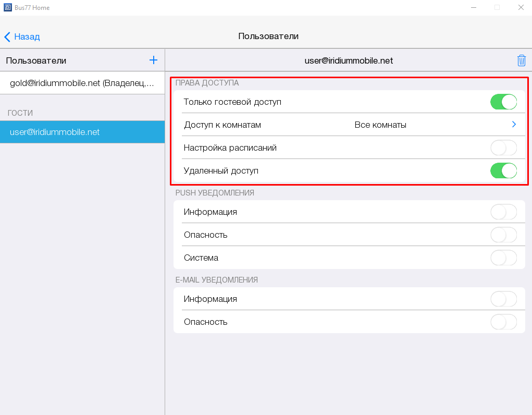The image size is (532, 415).
Task: Enable push Информация notifications toggle
Action: [503, 212]
